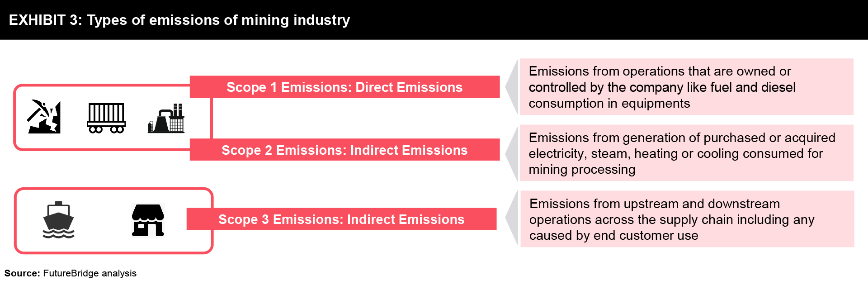Select the Scope 3 Emissions: Indirect Emissions banner
The image size is (868, 290).
click(x=341, y=219)
